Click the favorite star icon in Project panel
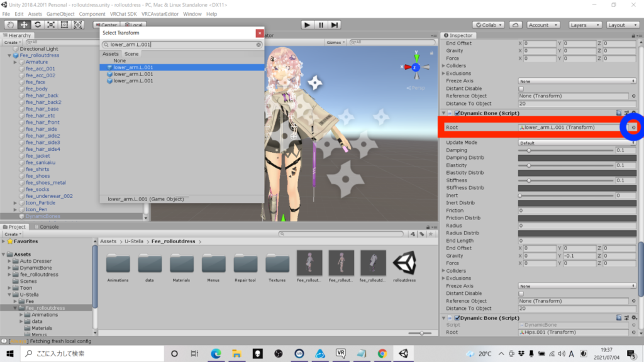 coord(431,234)
